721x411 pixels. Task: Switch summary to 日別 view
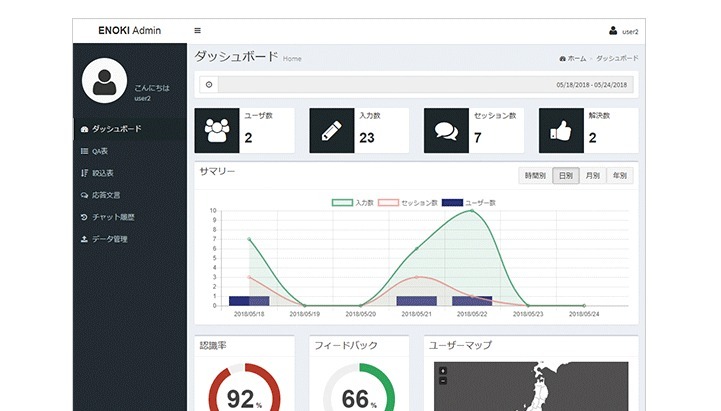click(x=566, y=176)
